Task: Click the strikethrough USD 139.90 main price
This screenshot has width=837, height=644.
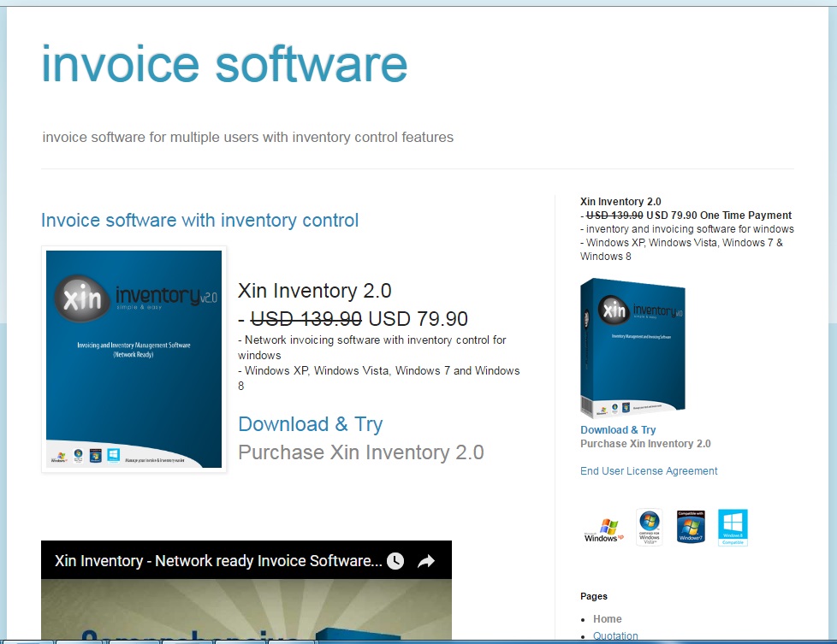Action: pos(306,318)
